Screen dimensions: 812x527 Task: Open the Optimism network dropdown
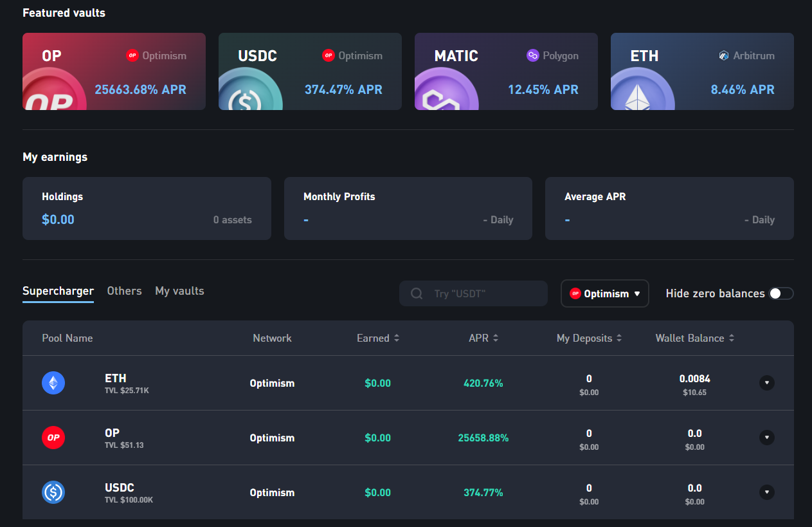(605, 293)
